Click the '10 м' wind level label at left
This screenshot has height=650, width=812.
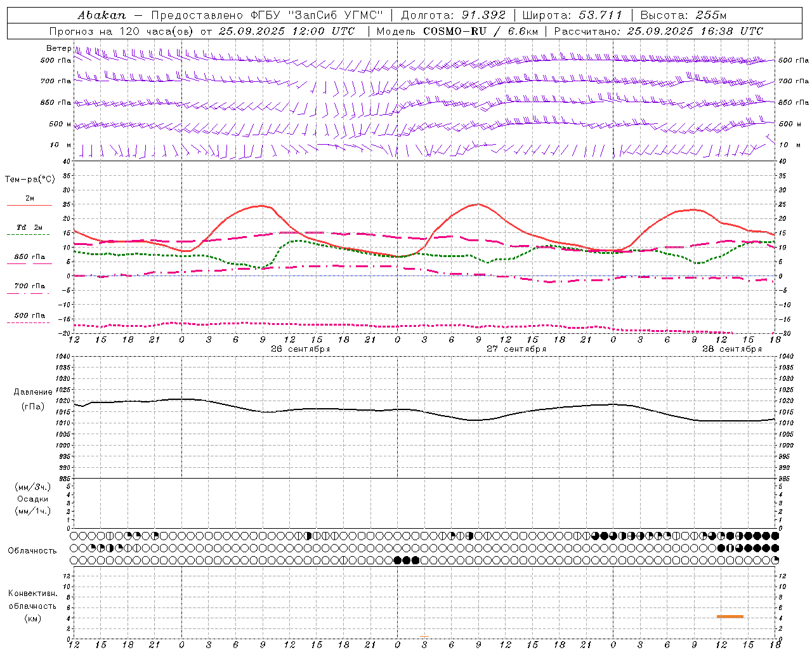(x=61, y=145)
